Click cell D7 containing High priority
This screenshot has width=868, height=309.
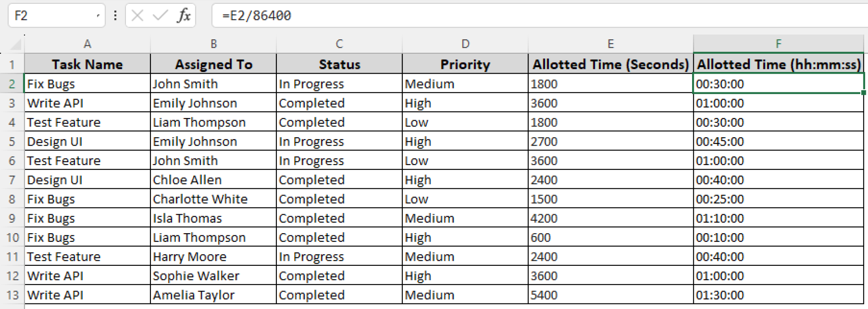(465, 179)
